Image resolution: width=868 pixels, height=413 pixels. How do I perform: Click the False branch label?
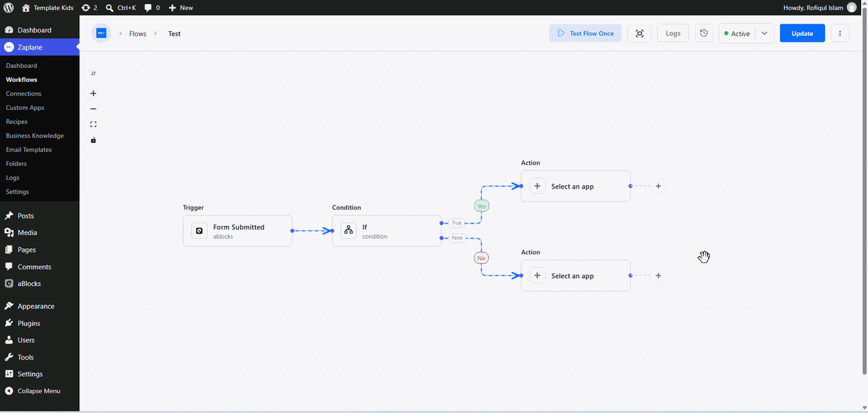click(457, 238)
